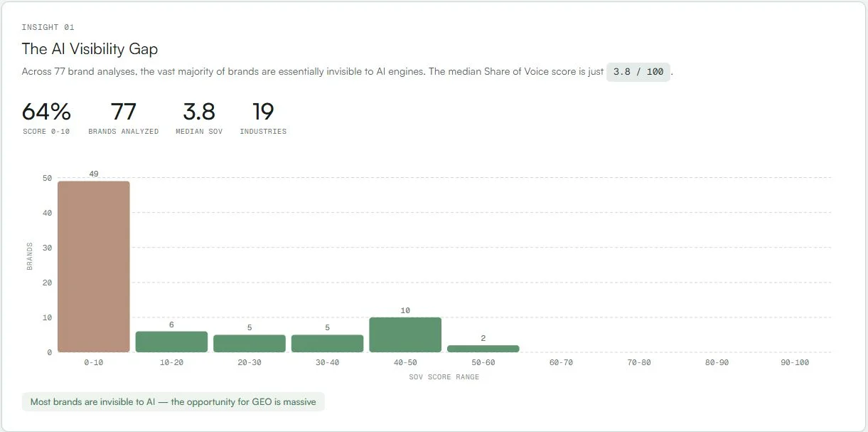The height and width of the screenshot is (432, 868).
Task: Click the 10-20 bar showing 6 brands
Action: [171, 339]
